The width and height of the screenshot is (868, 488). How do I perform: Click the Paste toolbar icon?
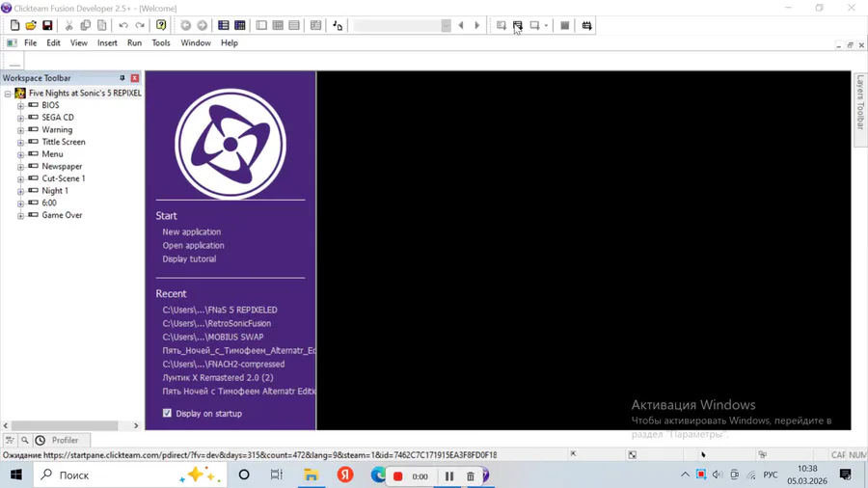pyautogui.click(x=102, y=25)
